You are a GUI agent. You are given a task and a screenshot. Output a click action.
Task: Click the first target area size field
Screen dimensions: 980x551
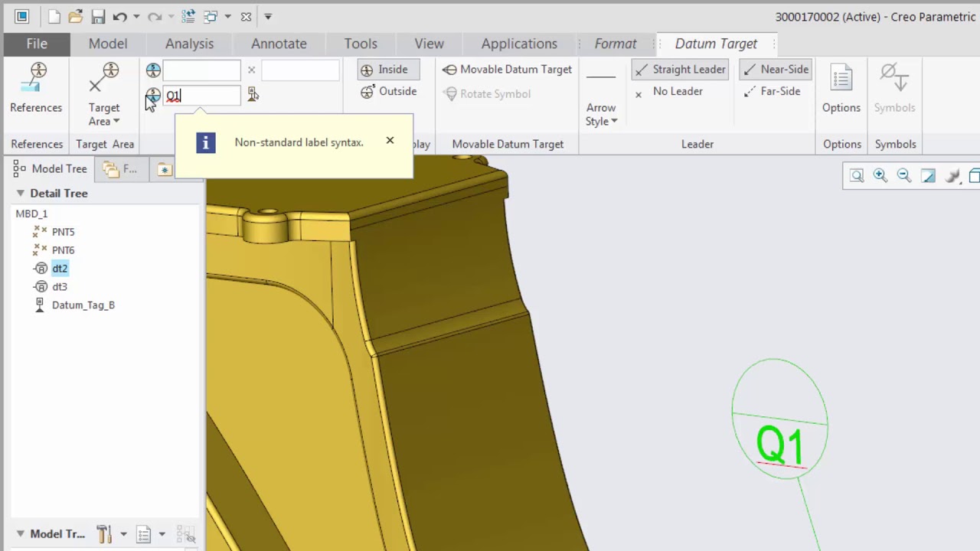(x=202, y=70)
